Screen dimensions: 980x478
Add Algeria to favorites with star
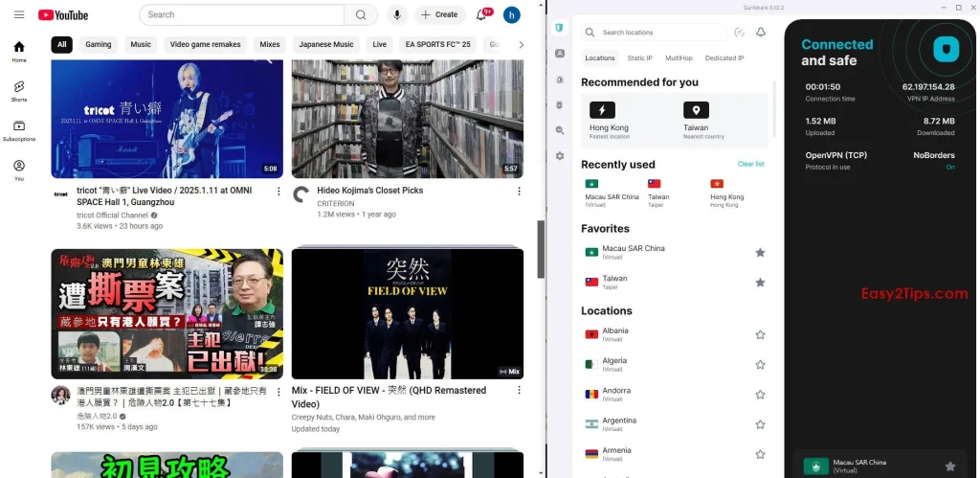(x=760, y=365)
